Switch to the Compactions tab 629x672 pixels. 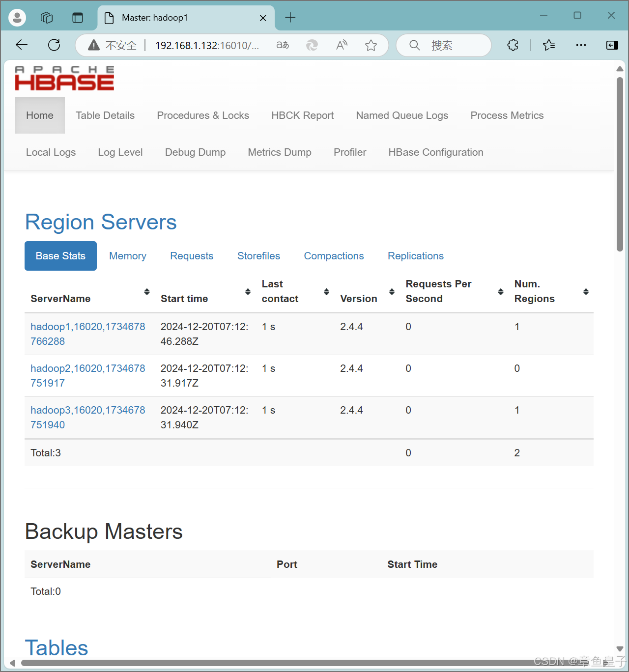tap(334, 256)
